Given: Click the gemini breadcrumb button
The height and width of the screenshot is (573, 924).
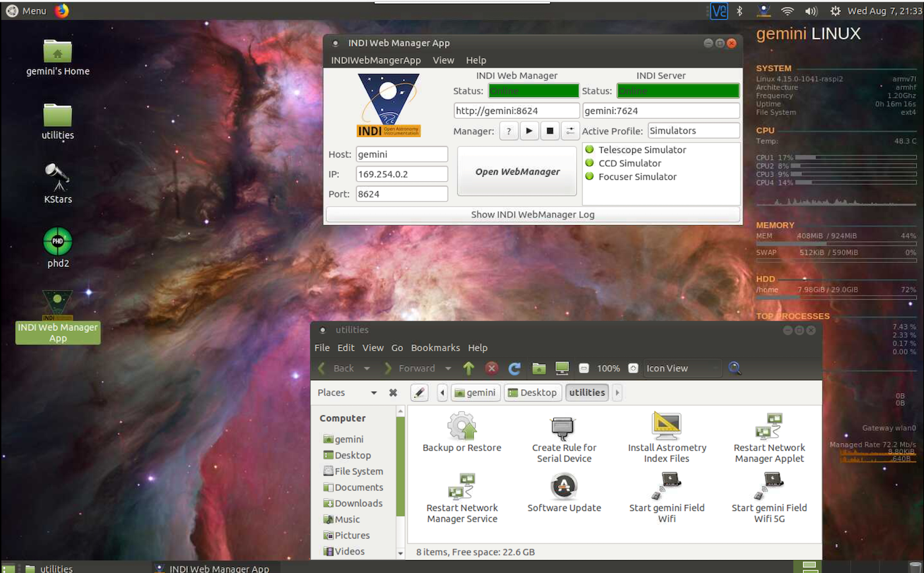Looking at the screenshot, I should coord(476,392).
